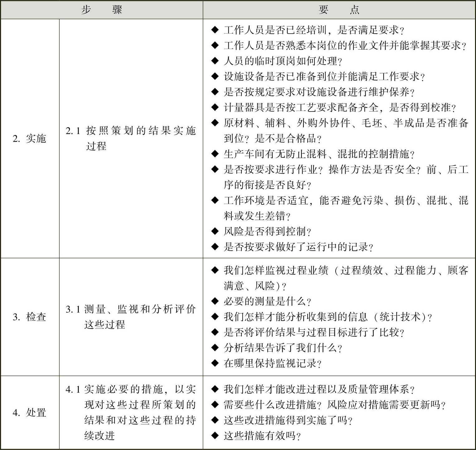Viewport: 476px width, 450px height.
Task: Select the line starting "原材料、辅料、外购外协件"
Action: click(340, 131)
